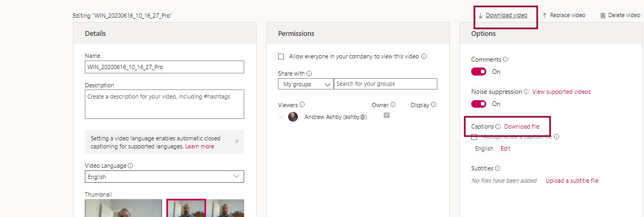Click Delete video in the top bar
The width and height of the screenshot is (644, 217).
(620, 15)
